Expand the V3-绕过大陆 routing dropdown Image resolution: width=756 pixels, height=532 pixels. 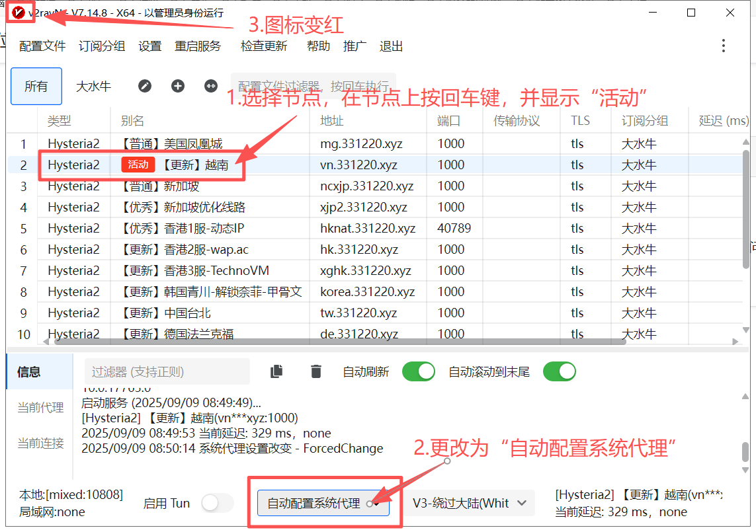(470, 503)
